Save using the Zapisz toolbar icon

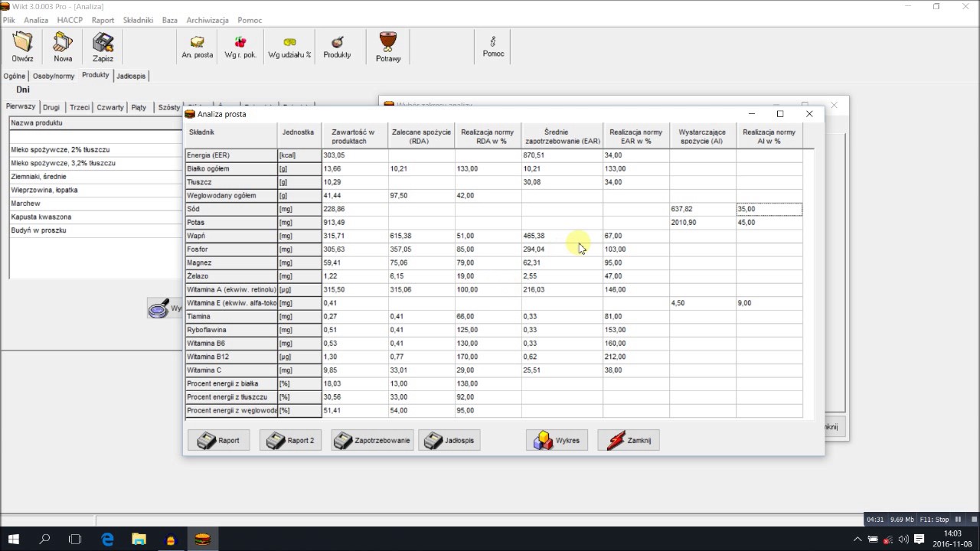[103, 47]
